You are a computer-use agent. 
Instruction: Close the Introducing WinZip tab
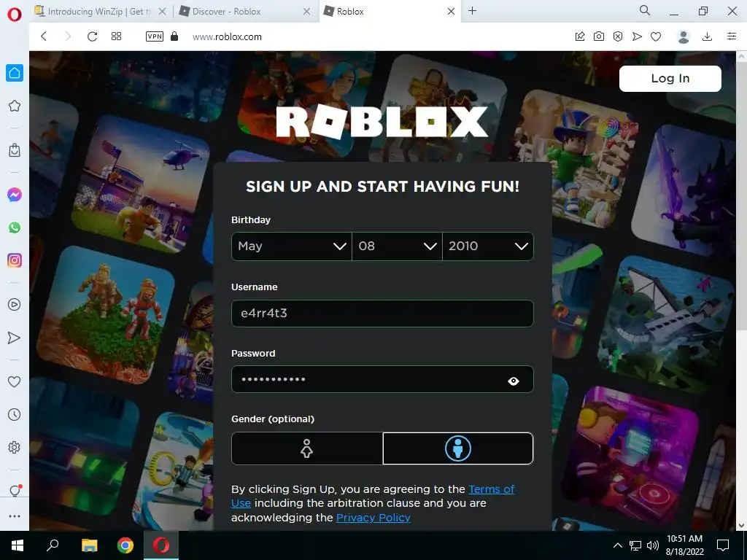pyautogui.click(x=163, y=12)
